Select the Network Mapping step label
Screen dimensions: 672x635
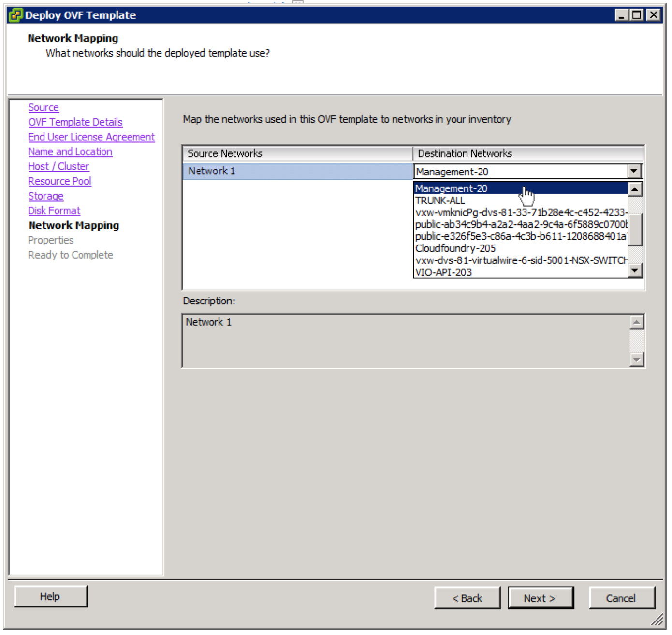74,226
